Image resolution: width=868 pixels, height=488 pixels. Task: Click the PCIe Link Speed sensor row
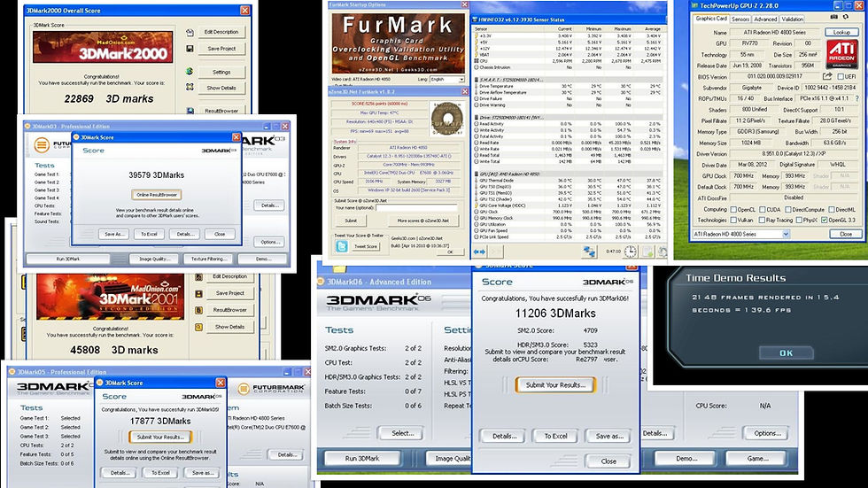(x=568, y=236)
